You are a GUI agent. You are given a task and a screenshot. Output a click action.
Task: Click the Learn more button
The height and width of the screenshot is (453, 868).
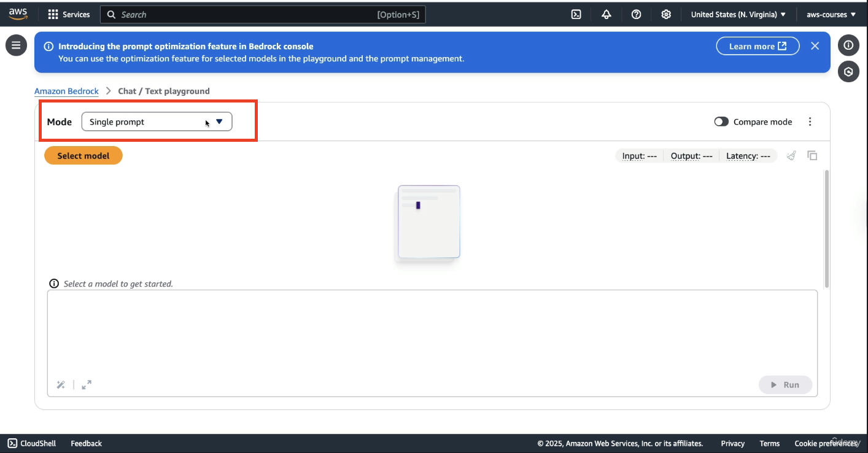coord(758,46)
